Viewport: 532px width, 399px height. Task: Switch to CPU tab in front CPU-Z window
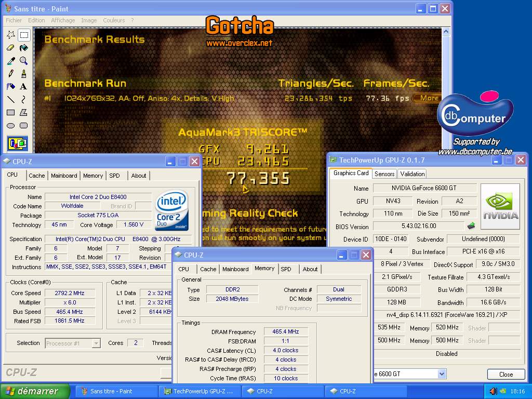coord(183,269)
